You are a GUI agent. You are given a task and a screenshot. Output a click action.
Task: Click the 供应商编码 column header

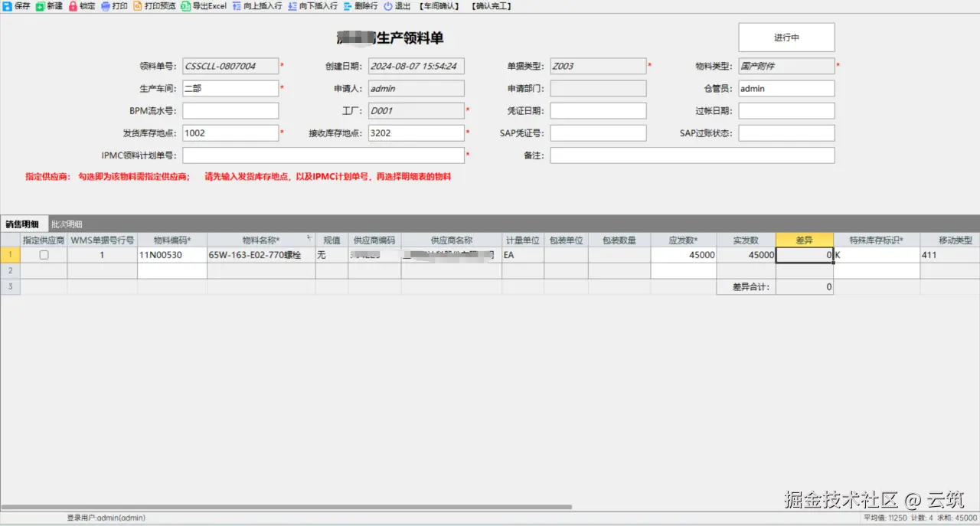[x=374, y=240]
